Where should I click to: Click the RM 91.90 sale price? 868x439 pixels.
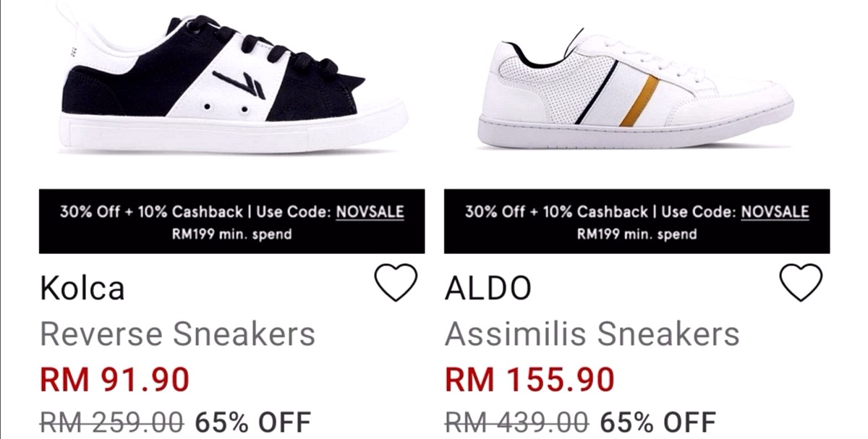click(x=114, y=380)
